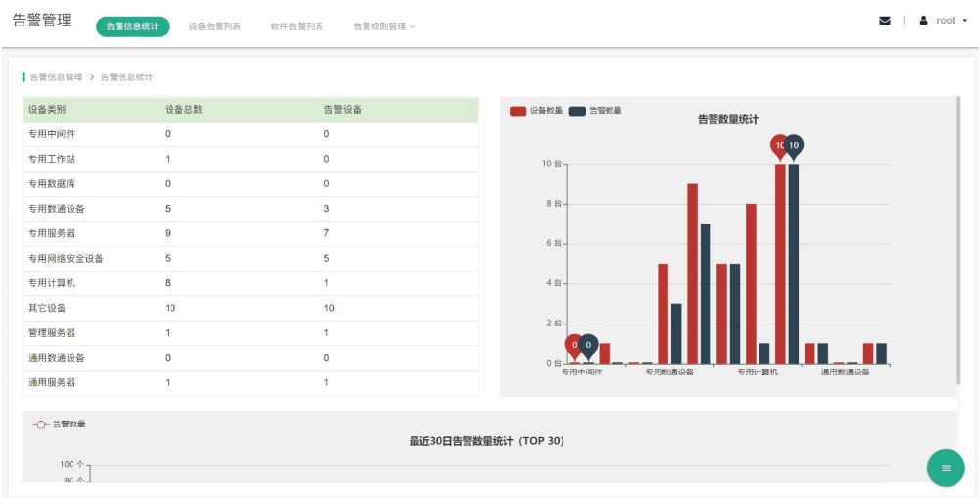Click the red pin marker showing 0

574,345
